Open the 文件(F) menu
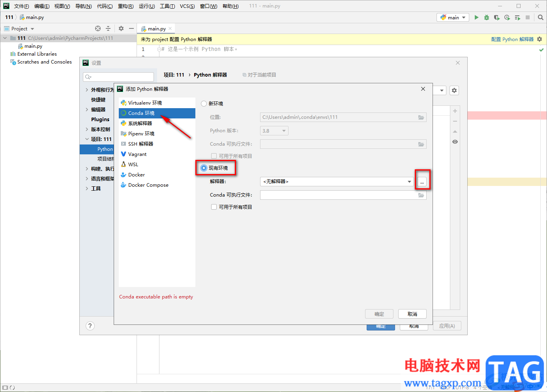Screen dimensions: 547x392 coord(21,6)
